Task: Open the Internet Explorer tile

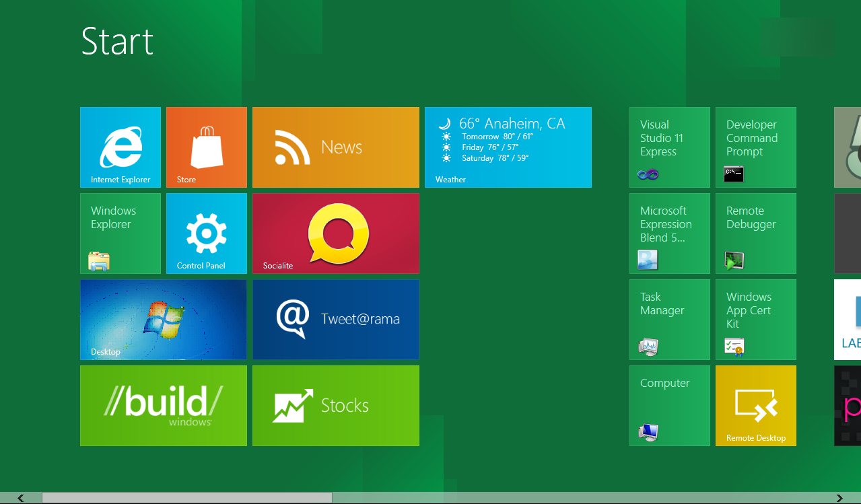Action: pos(120,147)
